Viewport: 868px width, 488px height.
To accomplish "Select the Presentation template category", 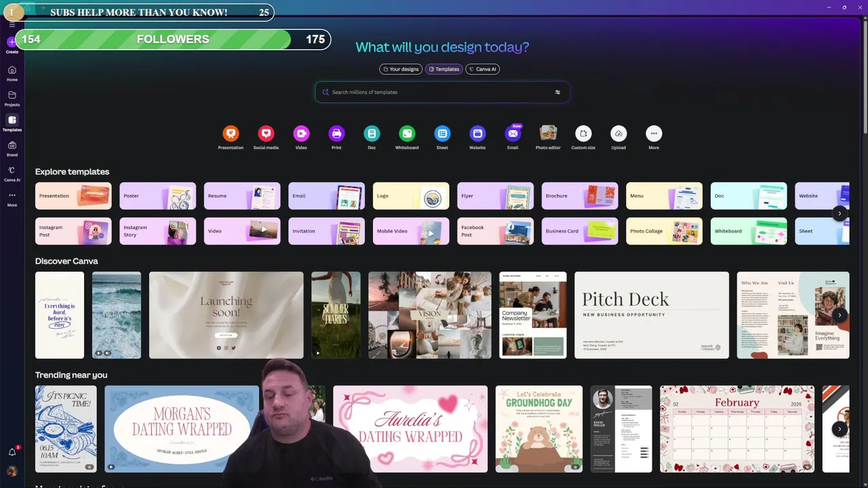I will (x=73, y=196).
